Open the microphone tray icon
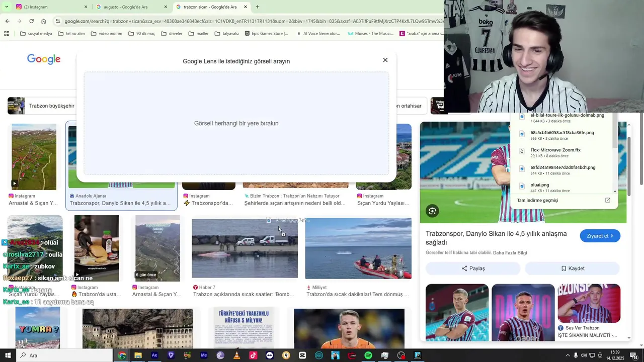The image size is (644, 362). coord(576,355)
